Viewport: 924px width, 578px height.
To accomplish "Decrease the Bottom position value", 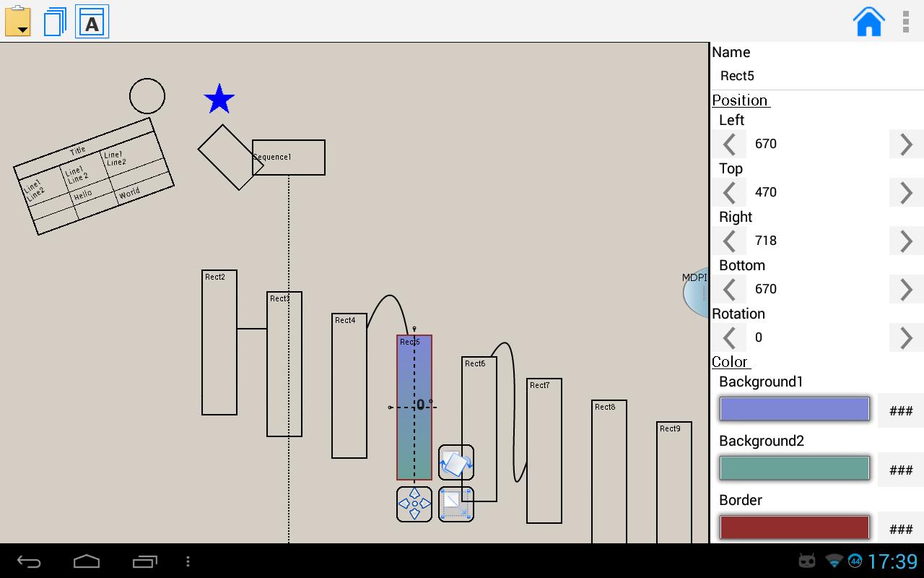I will coord(729,289).
